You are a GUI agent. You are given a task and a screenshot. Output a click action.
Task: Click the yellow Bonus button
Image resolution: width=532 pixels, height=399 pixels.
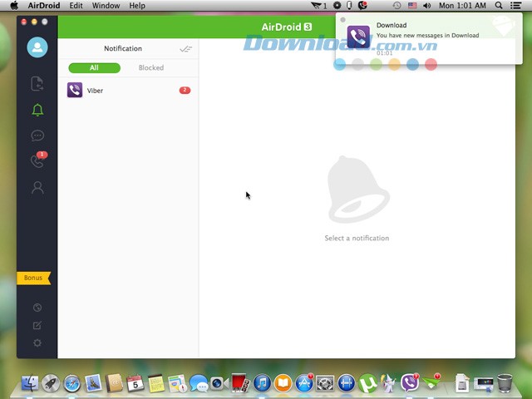pyautogui.click(x=33, y=278)
